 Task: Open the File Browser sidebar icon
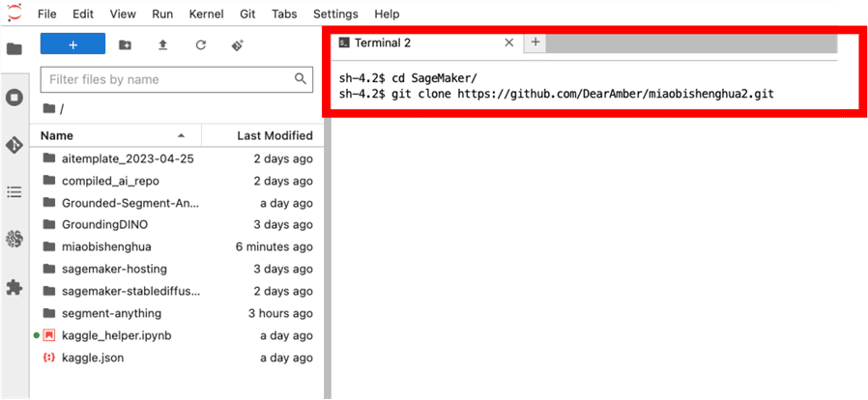(x=14, y=48)
